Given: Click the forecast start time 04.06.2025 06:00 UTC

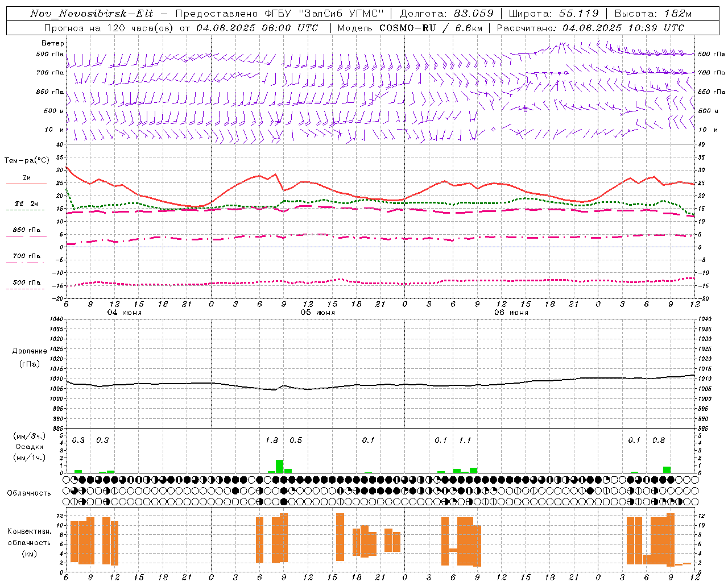Looking at the screenshot, I should [257, 28].
